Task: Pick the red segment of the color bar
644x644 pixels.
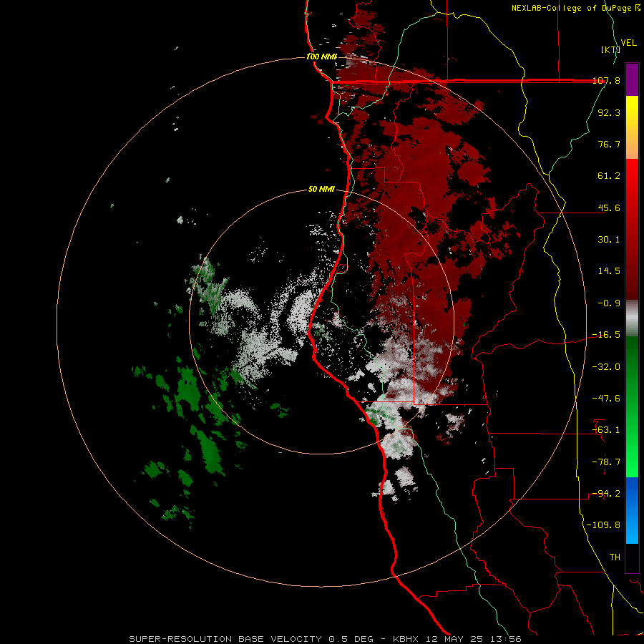Action: [632, 229]
